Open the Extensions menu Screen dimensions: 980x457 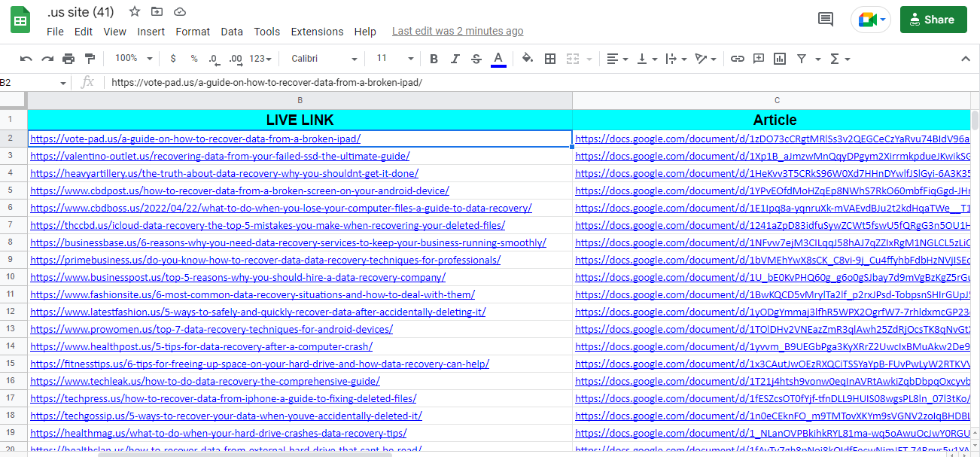317,32
